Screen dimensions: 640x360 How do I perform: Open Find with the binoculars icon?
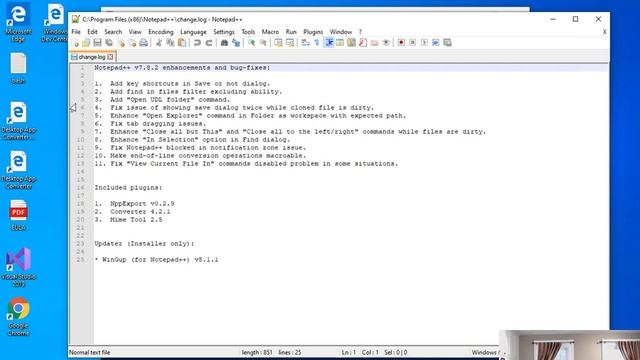[224, 42]
